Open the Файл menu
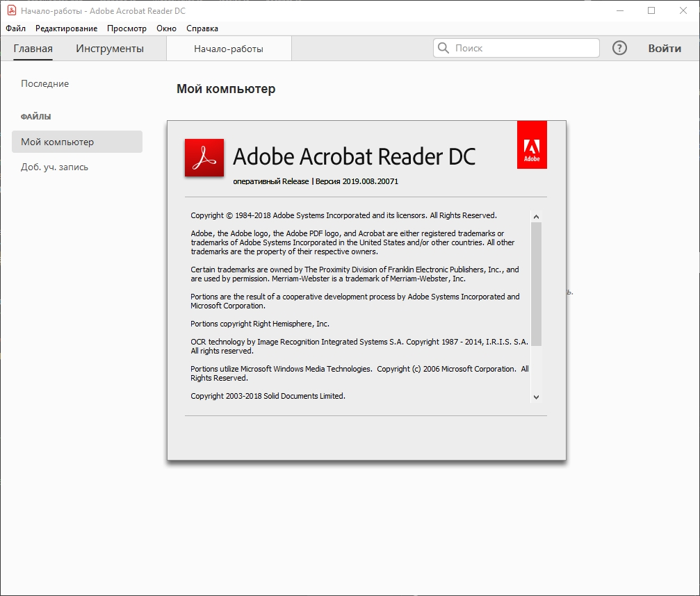Viewport: 700px width, 596px height. [15, 28]
